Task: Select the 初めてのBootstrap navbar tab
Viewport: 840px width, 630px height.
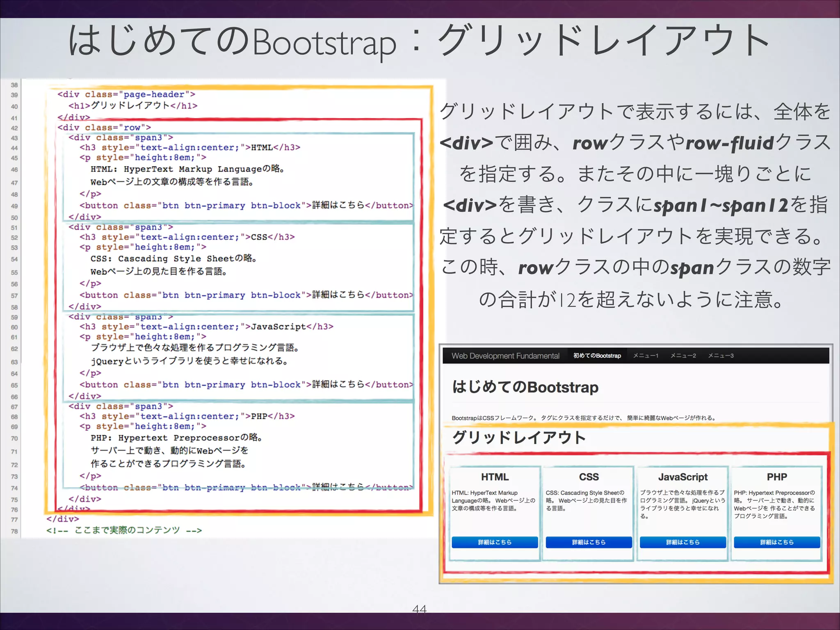Action: tap(597, 356)
